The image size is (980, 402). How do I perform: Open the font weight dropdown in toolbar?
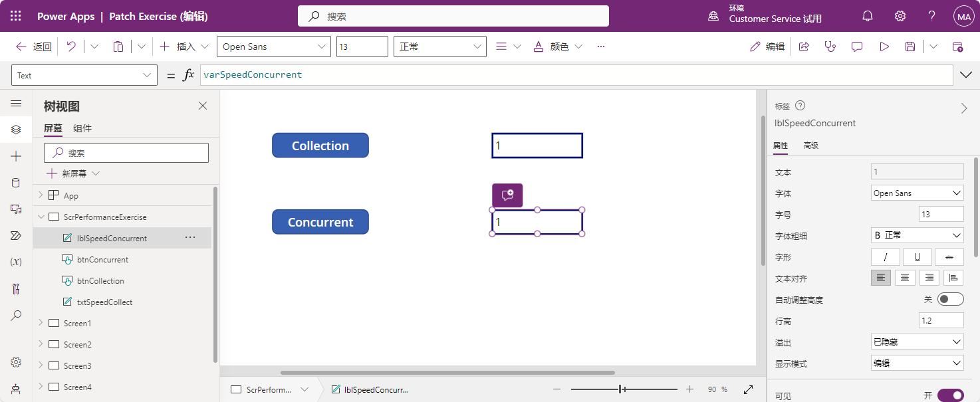440,47
